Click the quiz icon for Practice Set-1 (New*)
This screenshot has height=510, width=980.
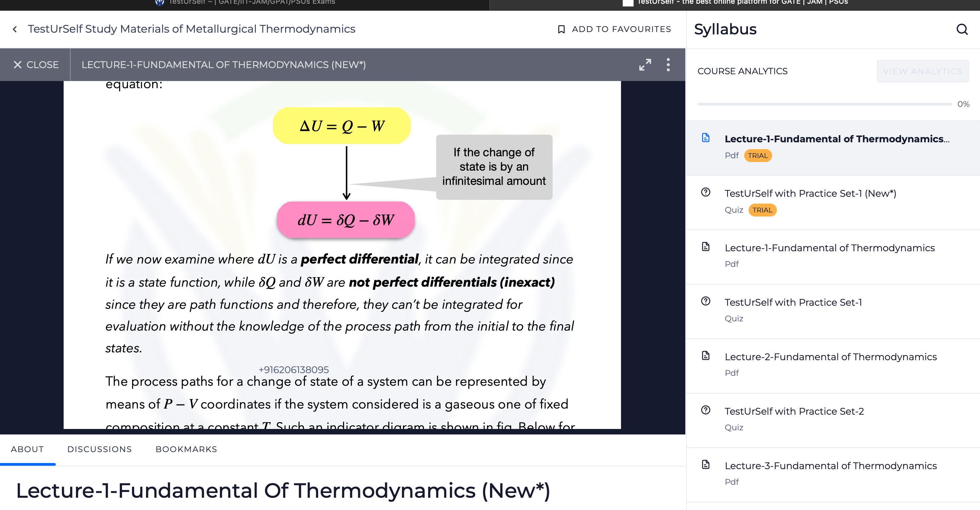[x=706, y=192]
